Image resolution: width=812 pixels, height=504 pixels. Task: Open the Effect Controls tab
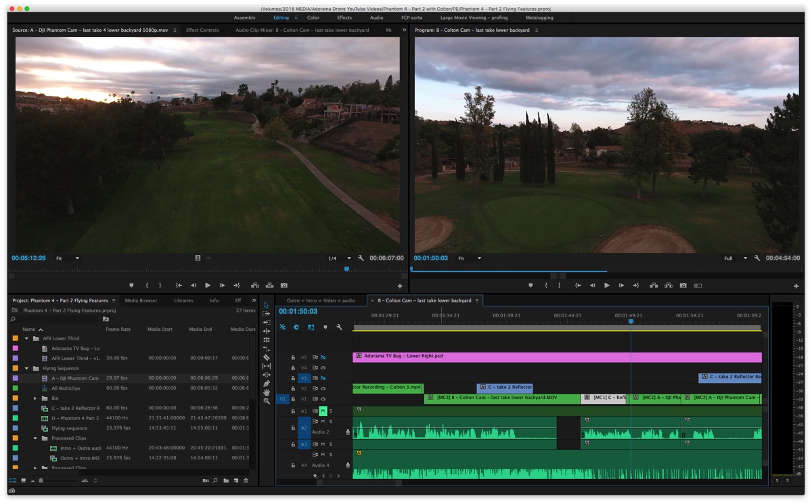[202, 30]
